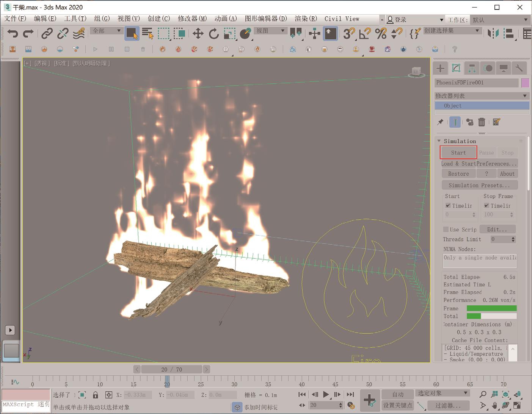Click the Select and Link chain icon
This screenshot has width=532, height=414.
(47, 34)
